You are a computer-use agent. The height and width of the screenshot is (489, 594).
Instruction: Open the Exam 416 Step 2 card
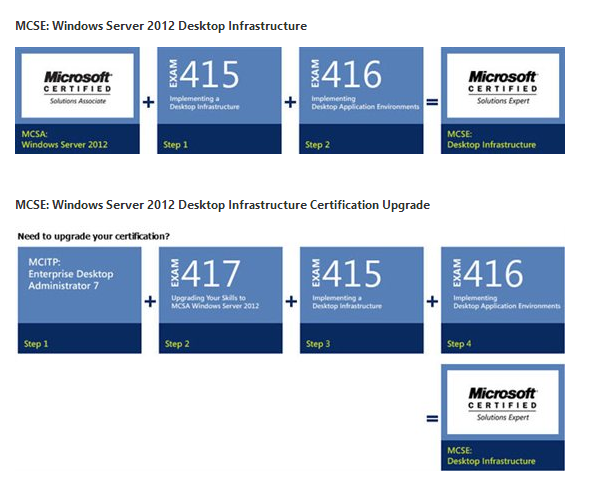361,100
